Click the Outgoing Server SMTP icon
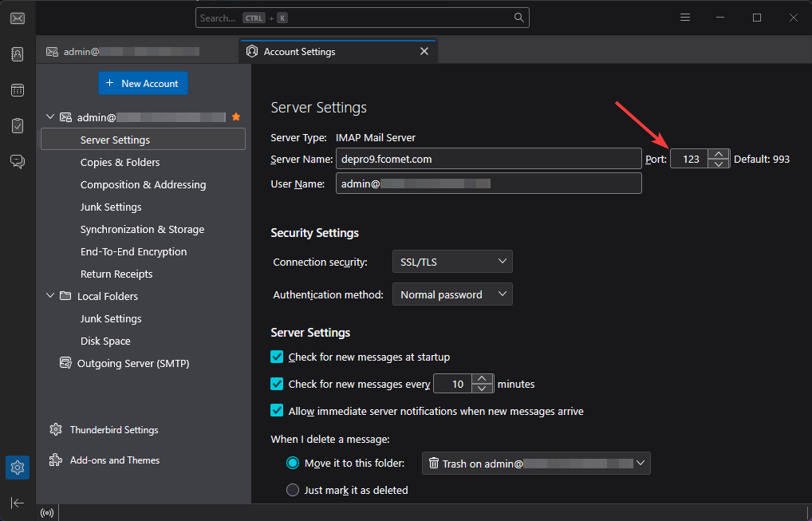 pos(65,363)
